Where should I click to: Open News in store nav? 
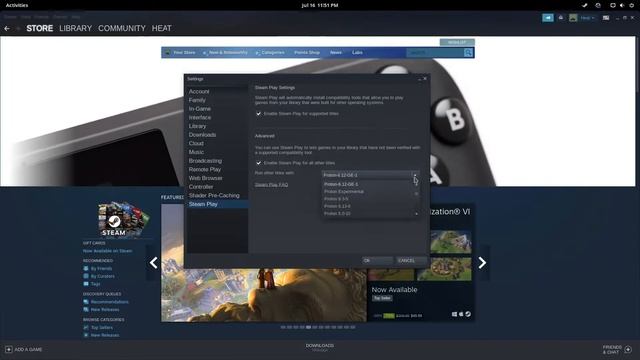tap(336, 53)
